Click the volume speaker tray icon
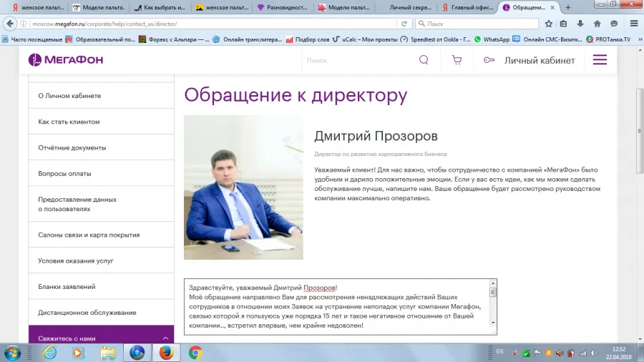Viewport: 644px width, 362px height. [x=595, y=353]
